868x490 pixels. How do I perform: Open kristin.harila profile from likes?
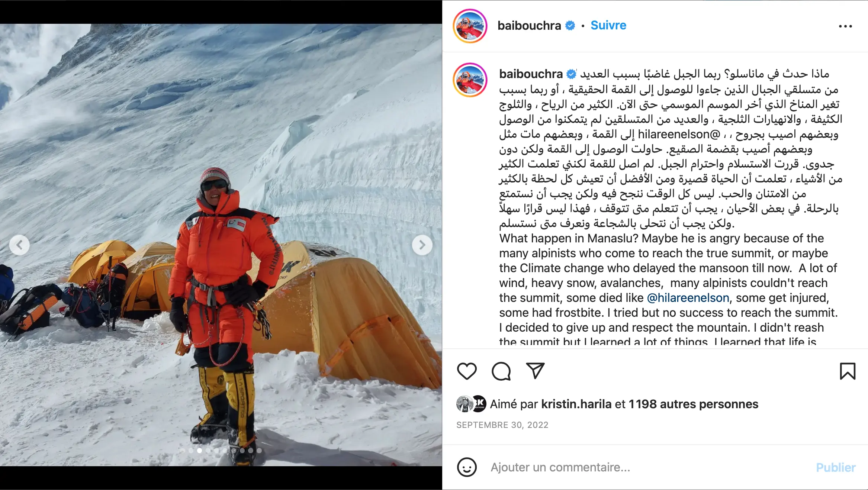click(x=576, y=404)
